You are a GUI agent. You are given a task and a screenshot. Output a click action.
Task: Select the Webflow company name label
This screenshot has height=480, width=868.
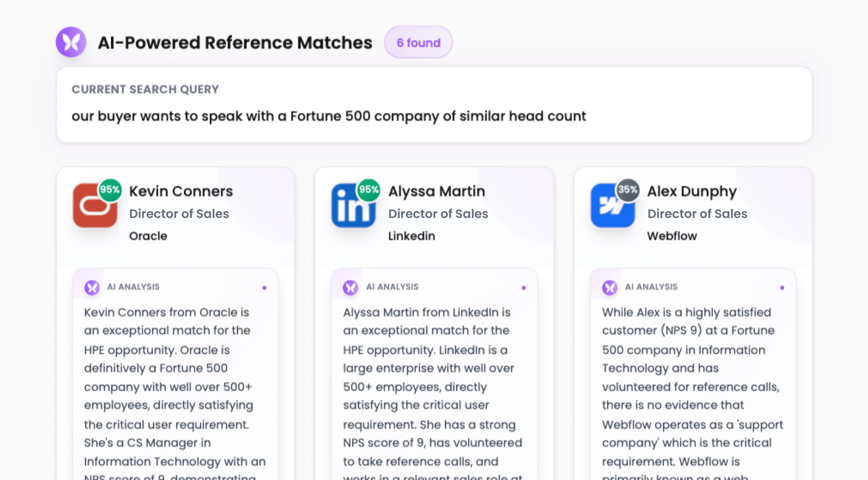click(672, 236)
